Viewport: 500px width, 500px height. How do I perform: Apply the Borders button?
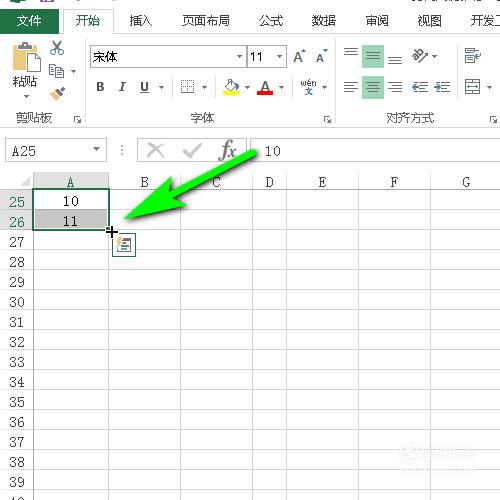(187, 87)
